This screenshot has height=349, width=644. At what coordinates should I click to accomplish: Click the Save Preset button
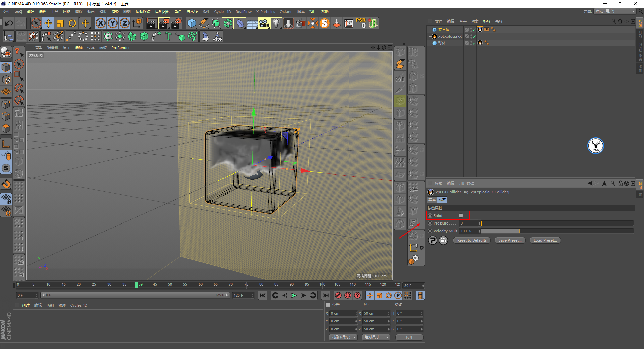[510, 240]
